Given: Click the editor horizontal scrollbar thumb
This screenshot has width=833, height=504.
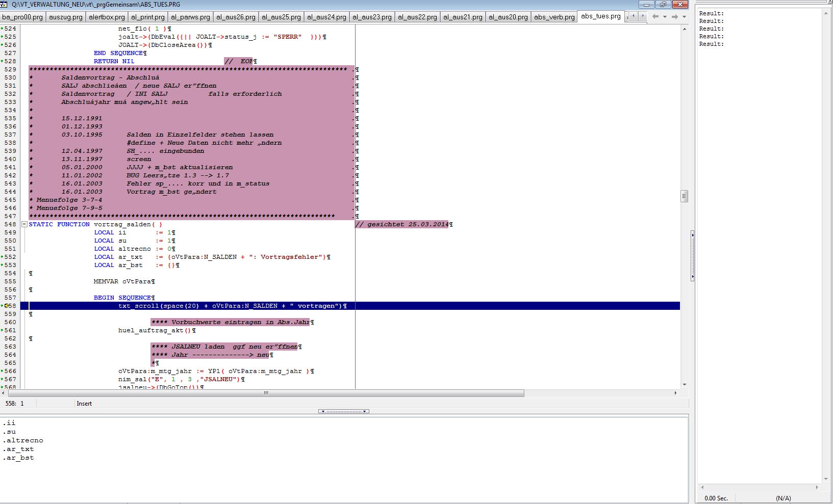Looking at the screenshot, I should pyautogui.click(x=266, y=393).
